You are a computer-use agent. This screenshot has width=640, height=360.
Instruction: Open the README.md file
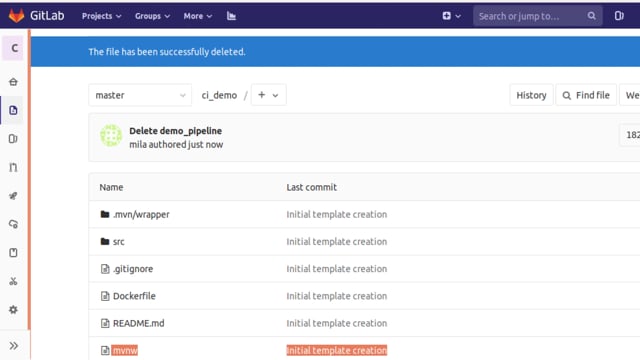[x=138, y=323]
